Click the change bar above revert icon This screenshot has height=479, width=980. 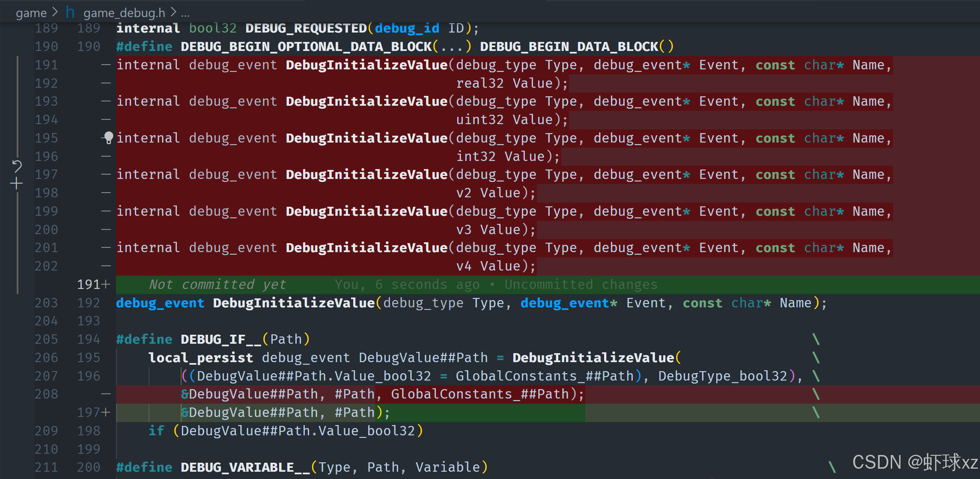point(18,106)
